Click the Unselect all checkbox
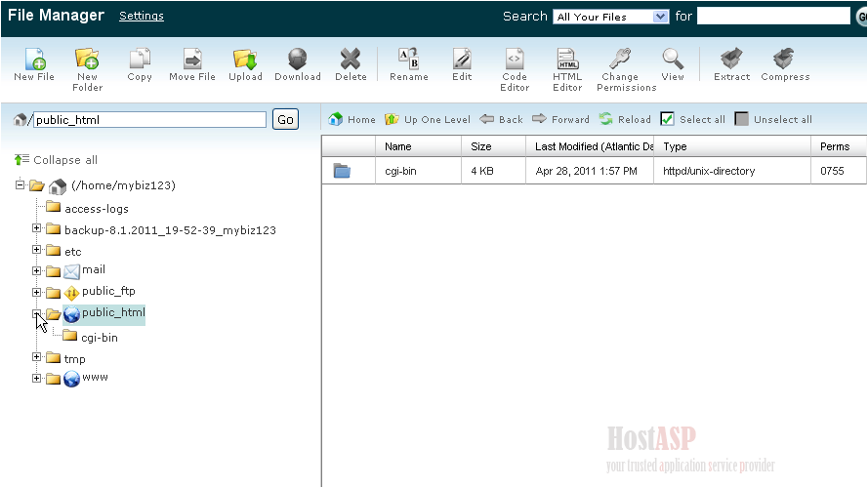868x488 pixels. tap(742, 119)
